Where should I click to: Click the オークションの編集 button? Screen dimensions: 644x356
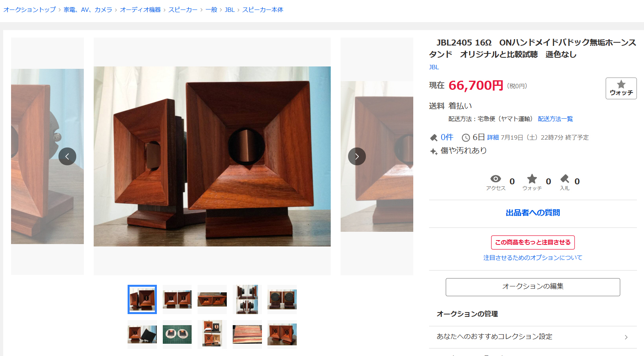click(x=533, y=287)
